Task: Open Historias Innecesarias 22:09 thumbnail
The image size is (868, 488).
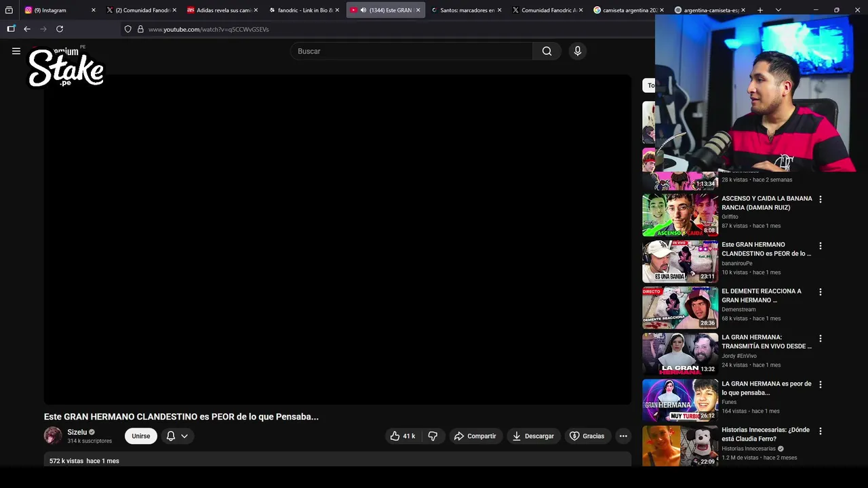Action: 680,446
